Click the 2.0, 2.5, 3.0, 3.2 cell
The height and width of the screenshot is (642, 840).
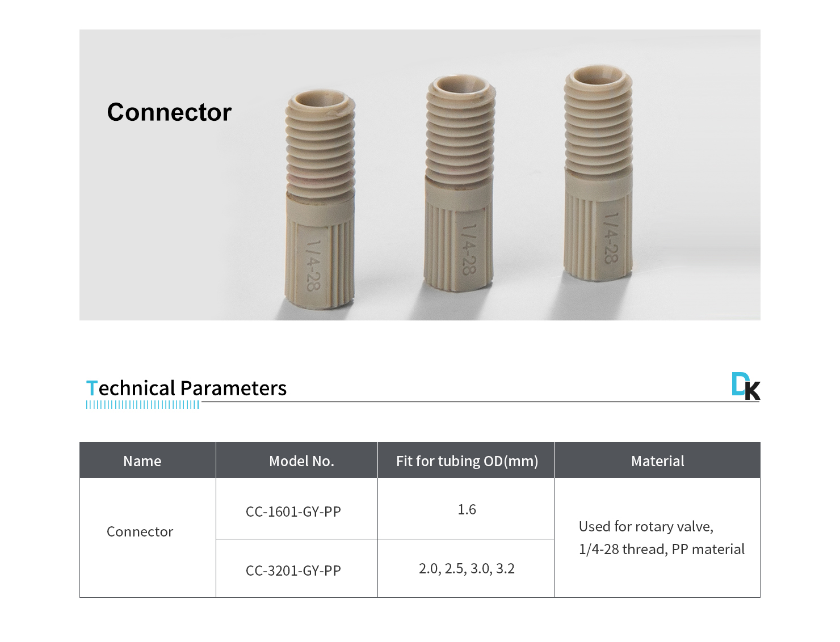(467, 568)
